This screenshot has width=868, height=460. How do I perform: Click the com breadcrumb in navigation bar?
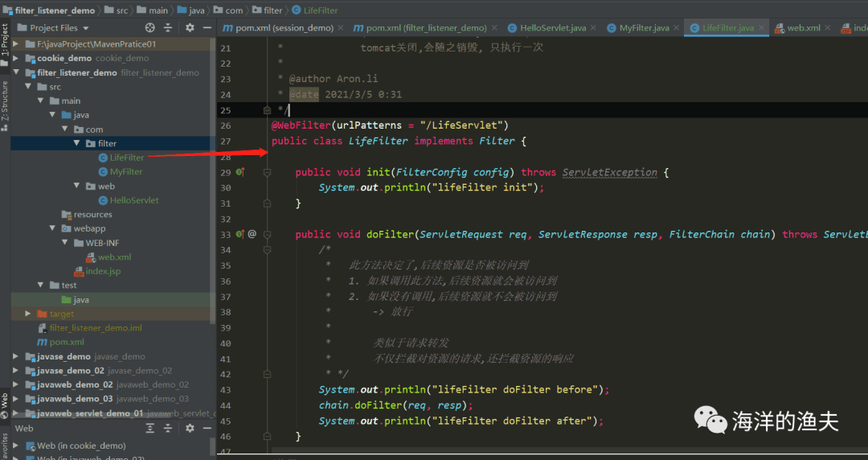coord(228,10)
